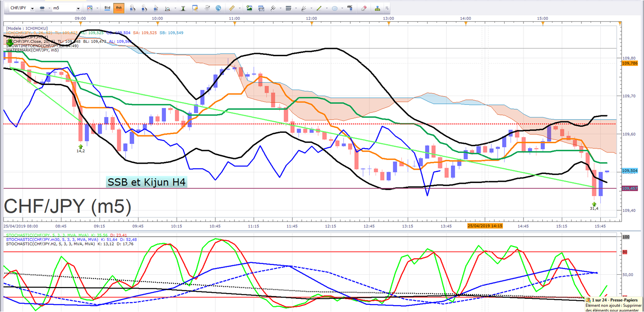Click the chart note with pencil icon

coord(195,8)
